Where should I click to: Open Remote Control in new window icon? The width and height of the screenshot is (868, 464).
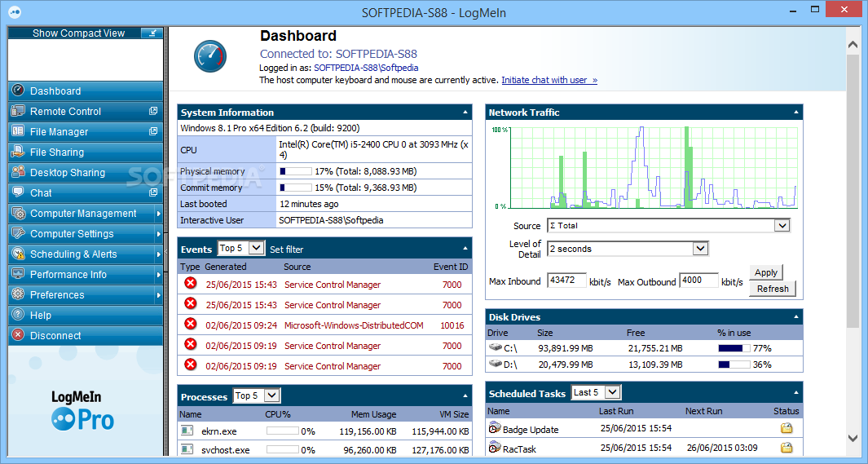pyautogui.click(x=153, y=111)
